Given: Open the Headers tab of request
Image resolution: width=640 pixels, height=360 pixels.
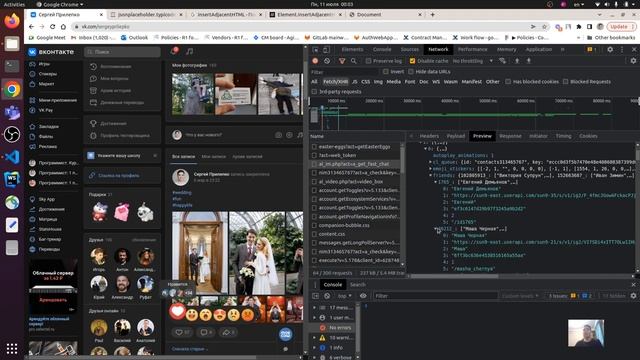Looking at the screenshot, I should click(x=429, y=136).
